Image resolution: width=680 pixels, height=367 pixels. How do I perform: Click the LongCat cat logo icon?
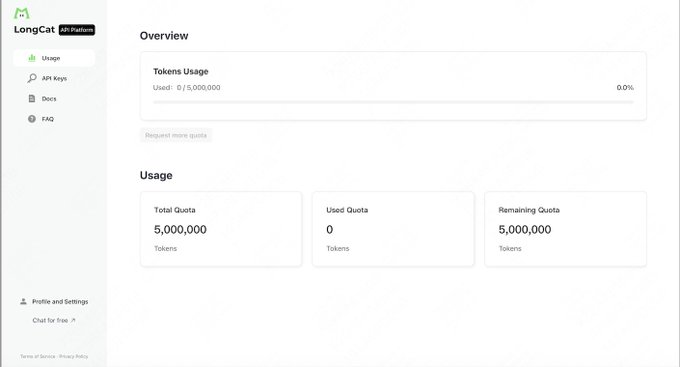(x=21, y=13)
